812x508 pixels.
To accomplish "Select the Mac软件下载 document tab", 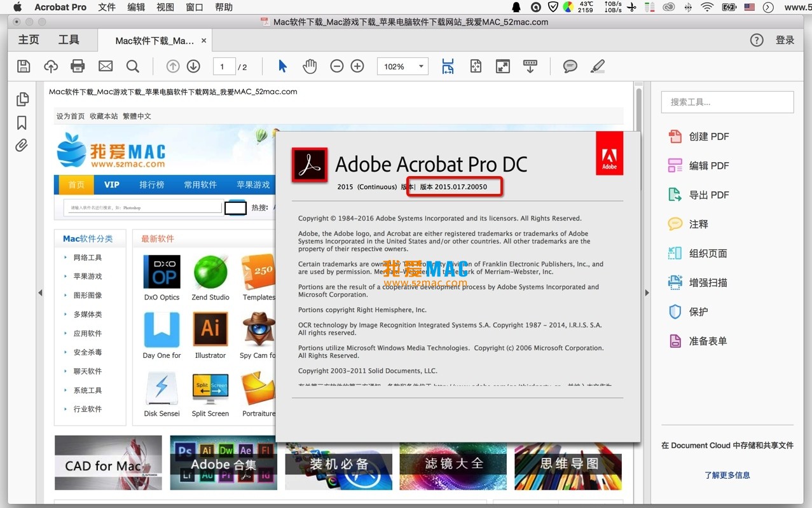I will tap(155, 41).
